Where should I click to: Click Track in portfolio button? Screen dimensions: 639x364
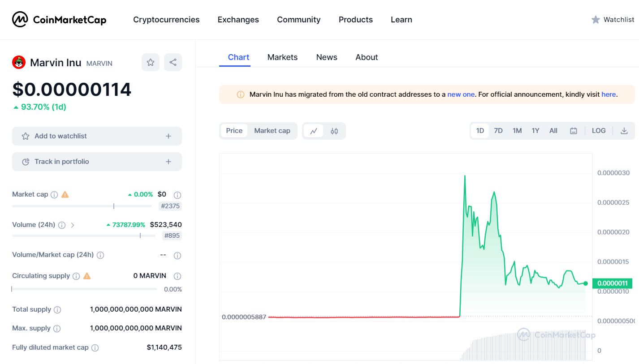tap(97, 162)
